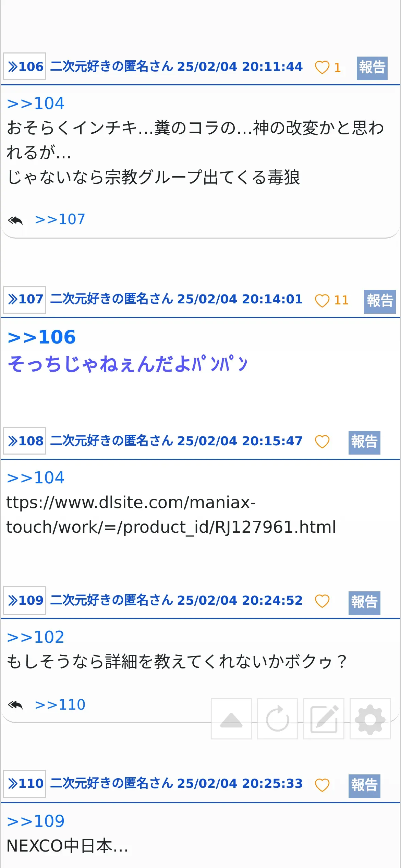Tap the reload thread icon
The height and width of the screenshot is (868, 401).
[x=278, y=719]
